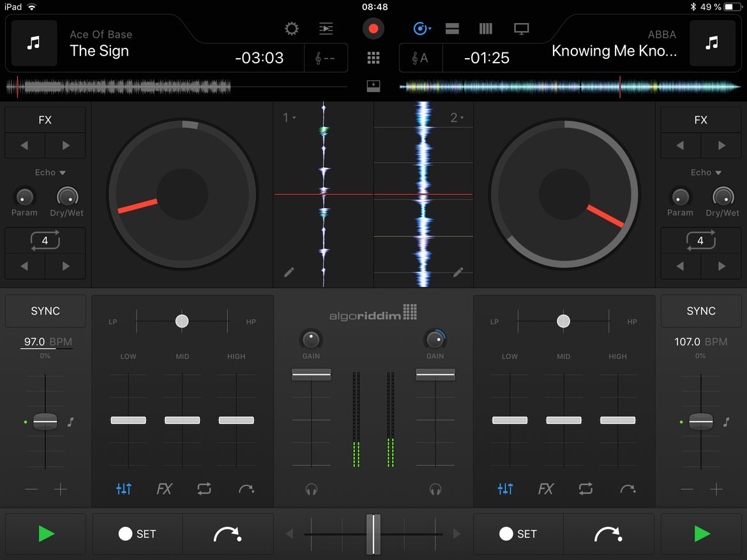
Task: Set a cue point on deck 1
Action: pyautogui.click(x=137, y=534)
